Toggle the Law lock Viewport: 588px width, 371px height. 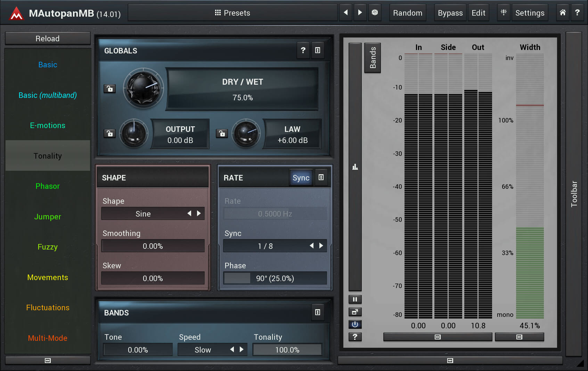[222, 133]
